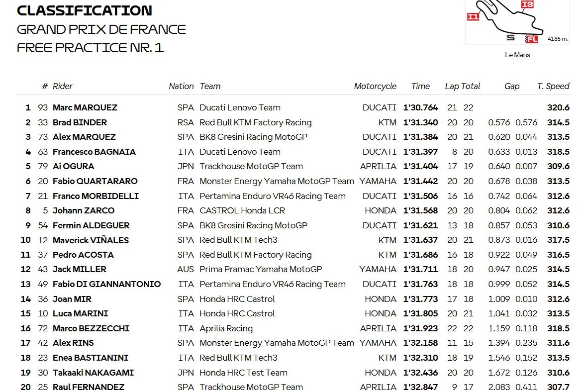Click the S speed trap marker on map

510,37
